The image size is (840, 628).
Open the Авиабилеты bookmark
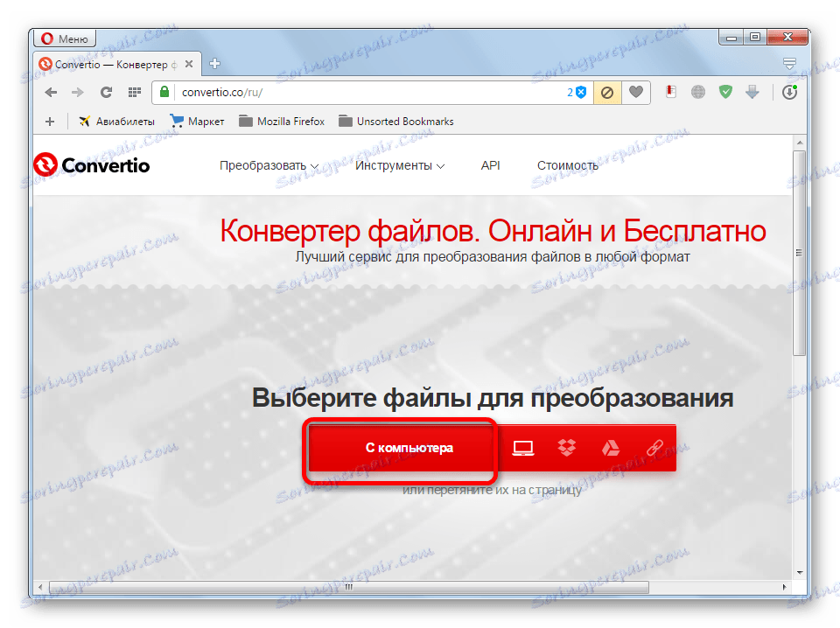[116, 122]
